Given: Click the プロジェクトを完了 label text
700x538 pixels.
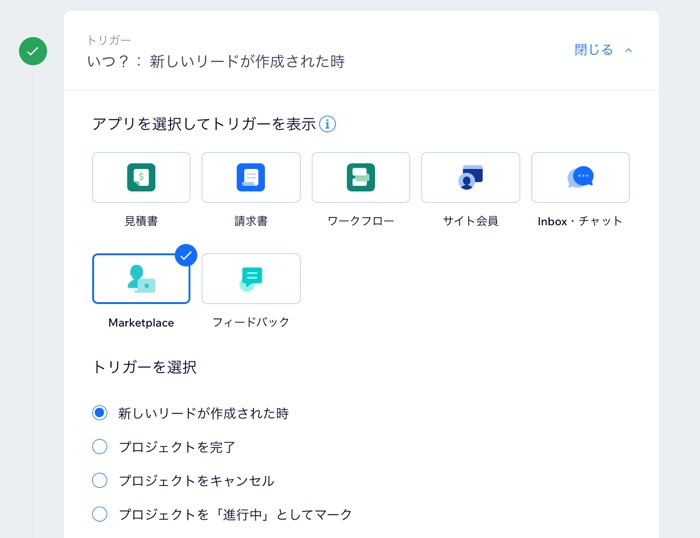Looking at the screenshot, I should pyautogui.click(x=177, y=447).
